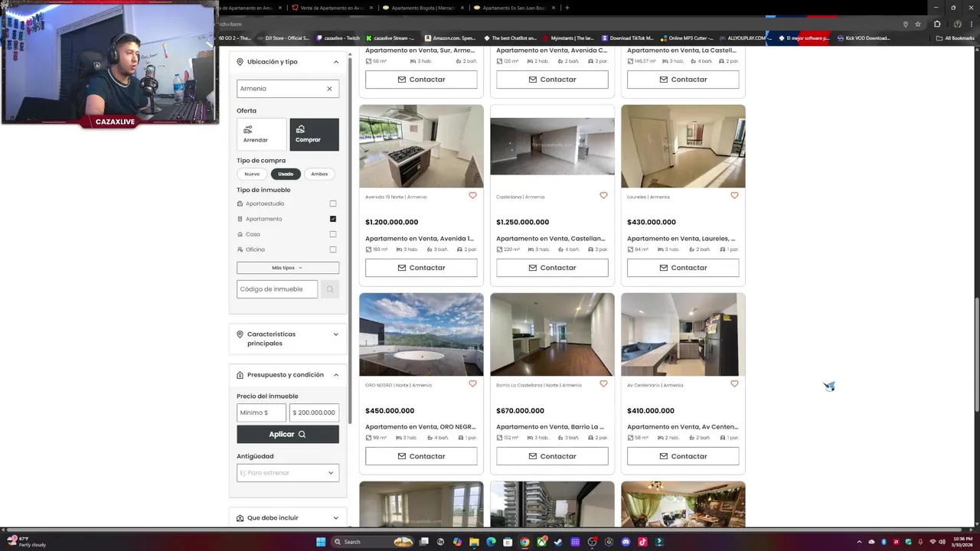
Task: Open Discord from the taskbar
Action: [x=626, y=542]
